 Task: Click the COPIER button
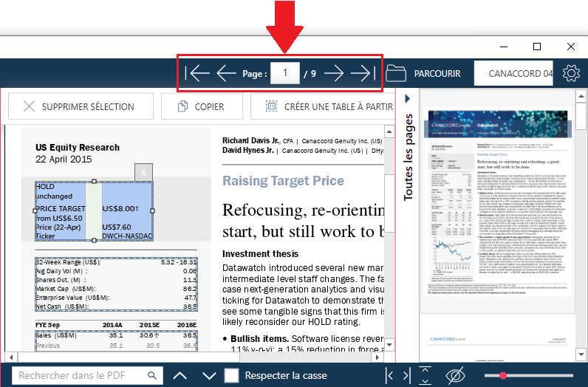coord(202,106)
